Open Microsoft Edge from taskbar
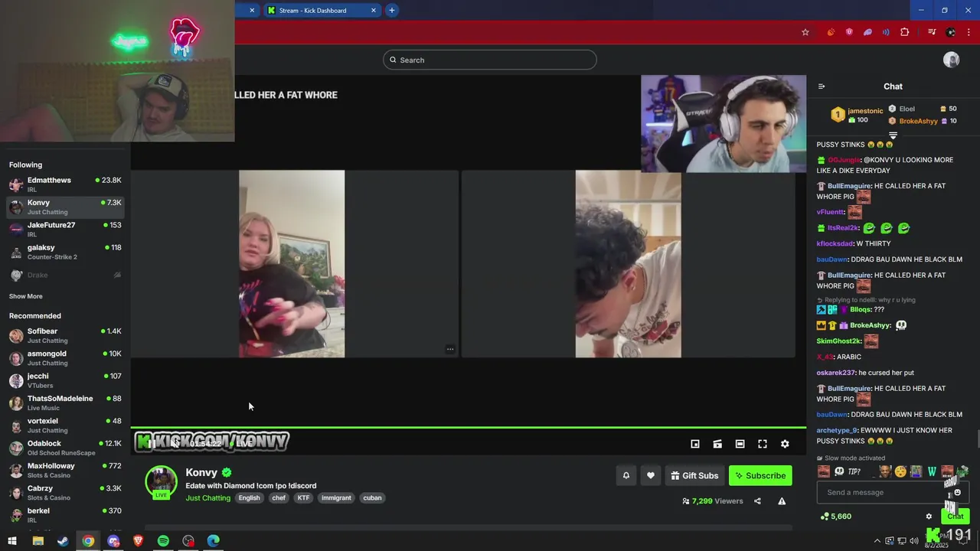 (214, 541)
